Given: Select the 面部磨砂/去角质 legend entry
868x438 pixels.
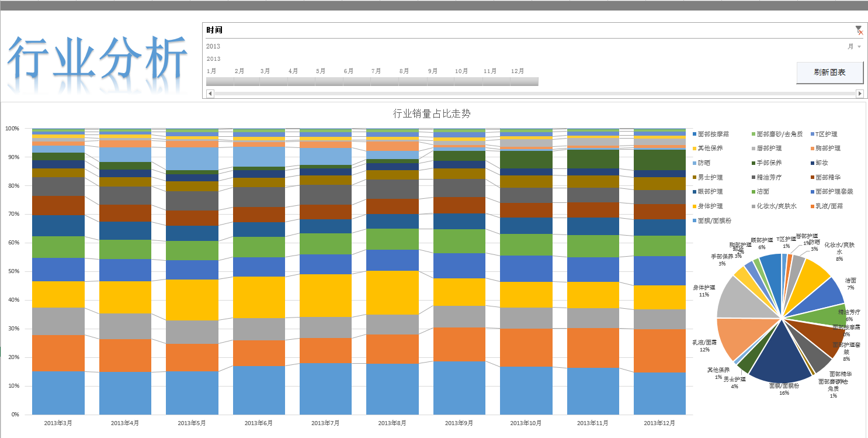Looking at the screenshot, I should coord(777,134).
